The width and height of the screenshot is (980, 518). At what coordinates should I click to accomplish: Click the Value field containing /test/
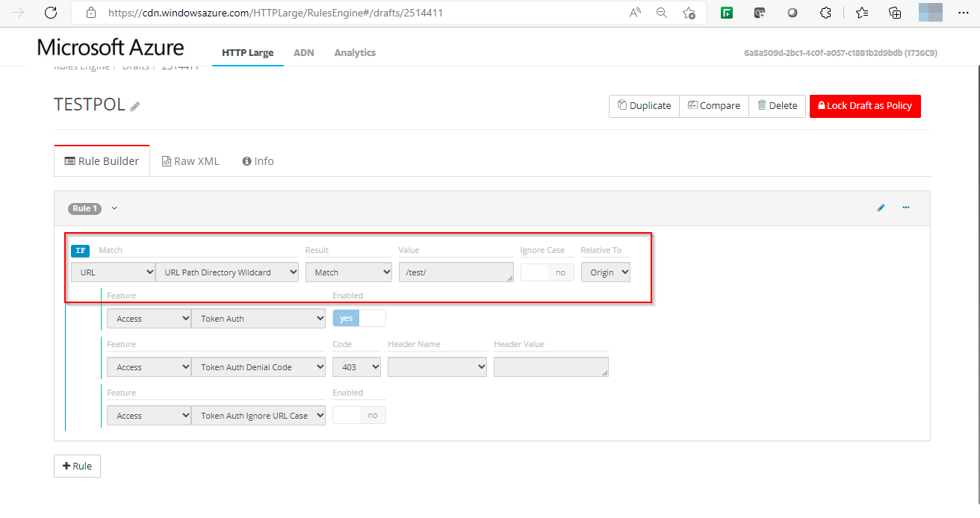(456, 272)
